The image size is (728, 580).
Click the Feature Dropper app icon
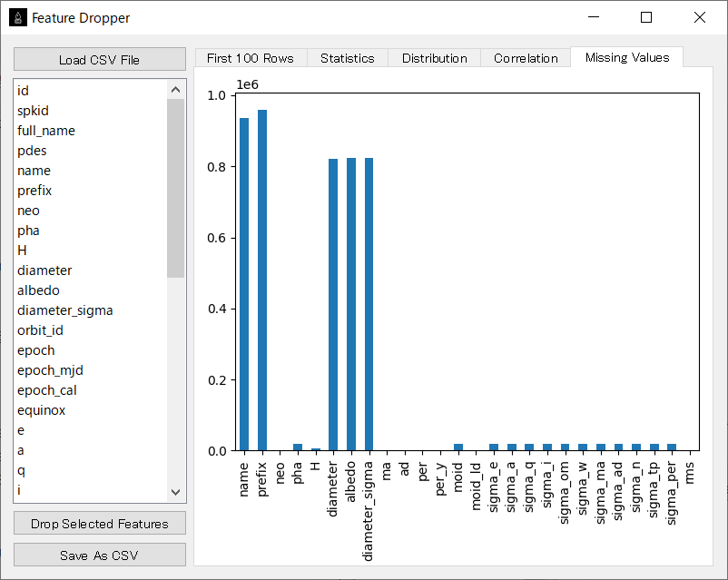pos(17,17)
